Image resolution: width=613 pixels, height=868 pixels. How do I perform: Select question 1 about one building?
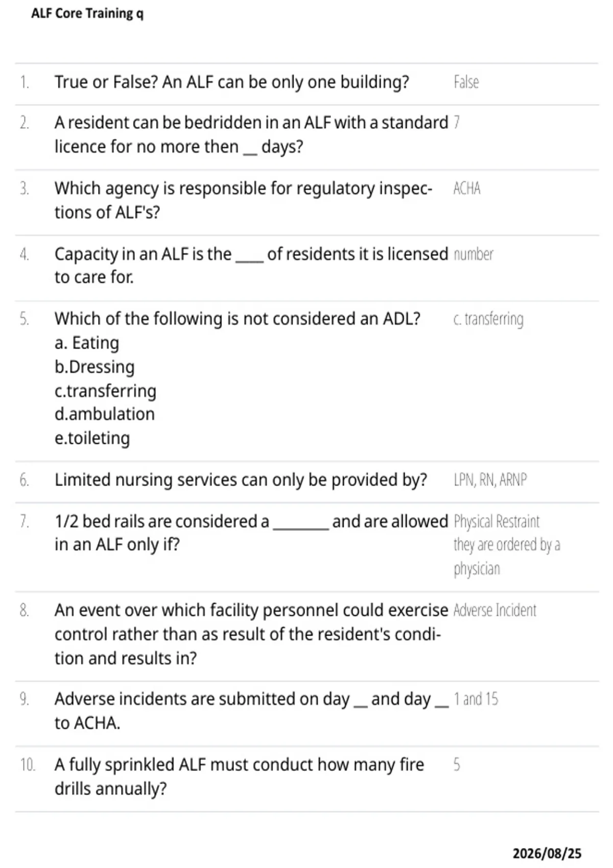[x=232, y=82]
